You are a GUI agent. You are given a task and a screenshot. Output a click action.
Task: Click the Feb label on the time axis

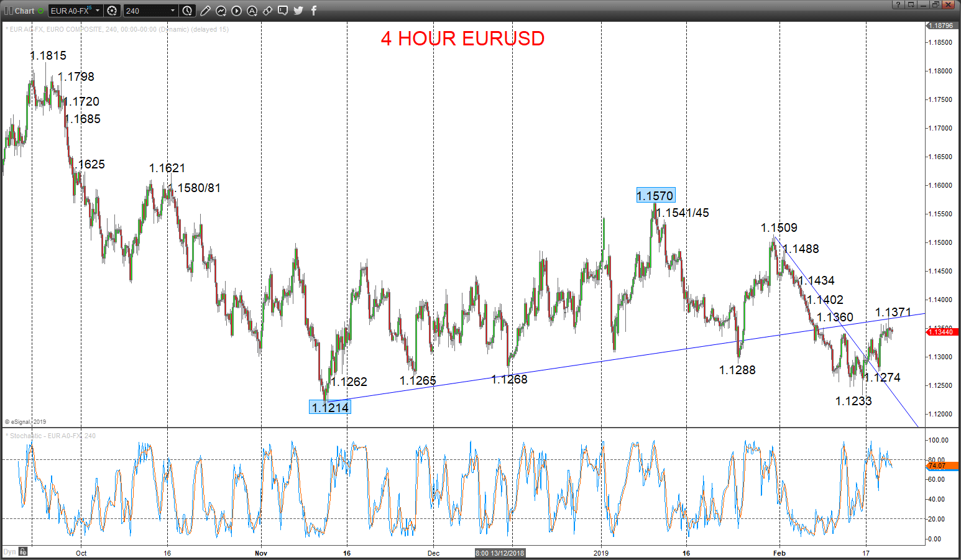(779, 553)
